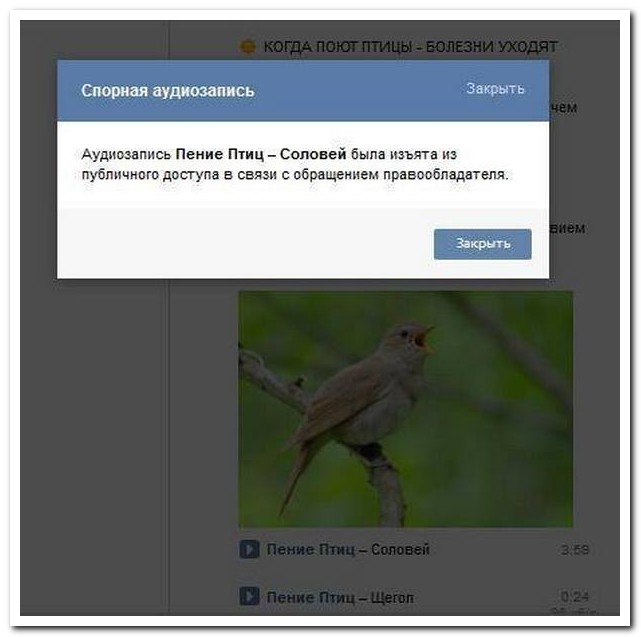
Task: Click the 0:24 track duration
Action: (575, 597)
